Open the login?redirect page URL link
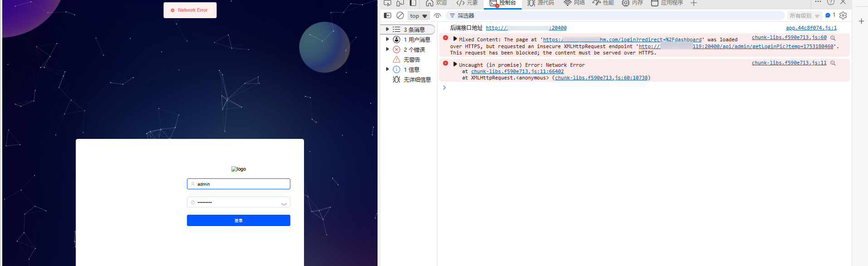868x266 pixels. [623, 39]
